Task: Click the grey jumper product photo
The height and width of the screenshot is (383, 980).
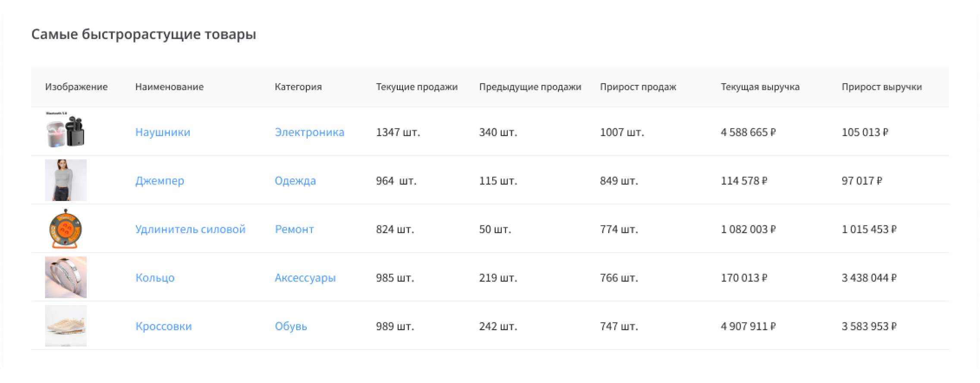Action: (66, 180)
